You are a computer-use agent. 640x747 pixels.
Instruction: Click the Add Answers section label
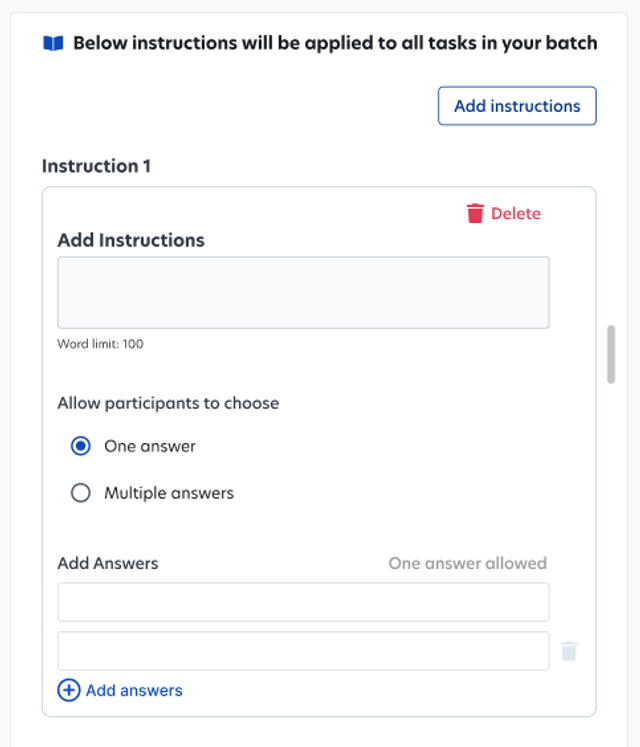coord(108,564)
